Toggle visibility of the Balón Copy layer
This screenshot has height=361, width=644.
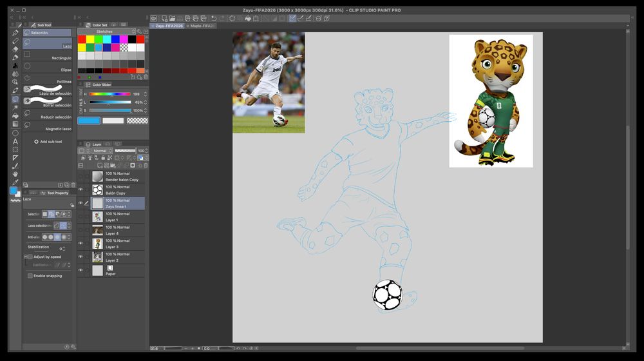point(81,190)
